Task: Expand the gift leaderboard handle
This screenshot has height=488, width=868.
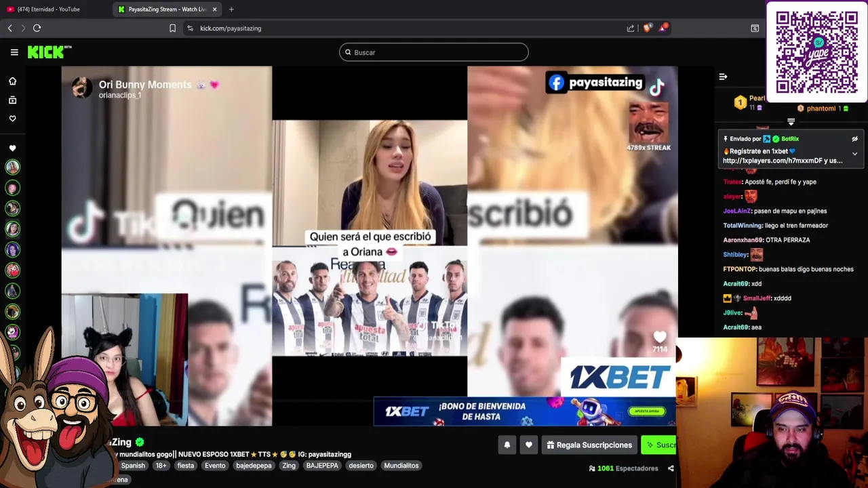Action: (x=791, y=122)
